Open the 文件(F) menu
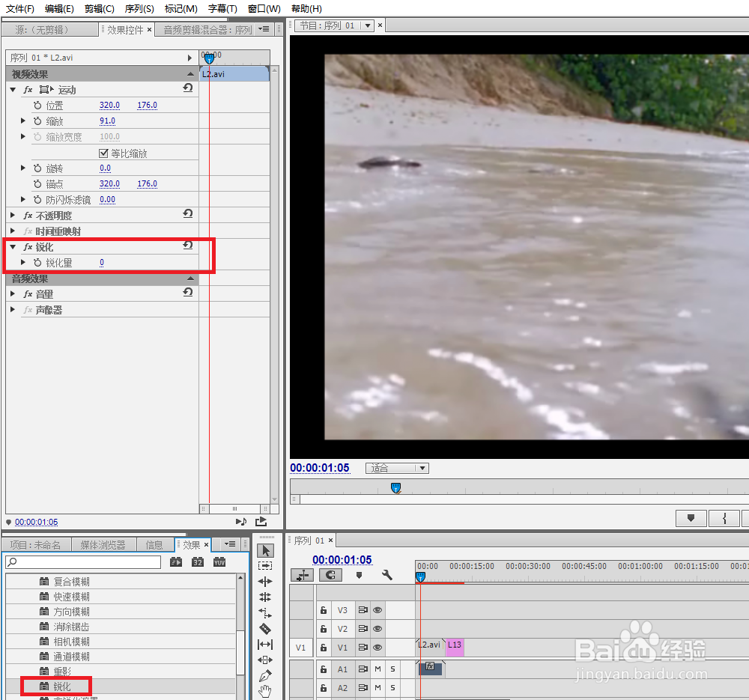The image size is (749, 700). coord(19,8)
